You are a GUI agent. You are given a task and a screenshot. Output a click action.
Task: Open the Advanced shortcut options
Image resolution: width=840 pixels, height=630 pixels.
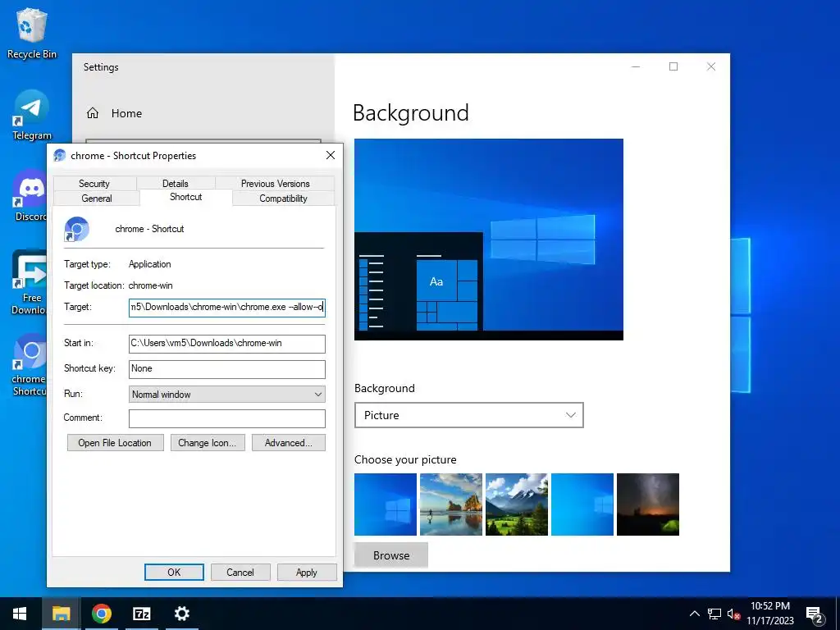coord(288,442)
